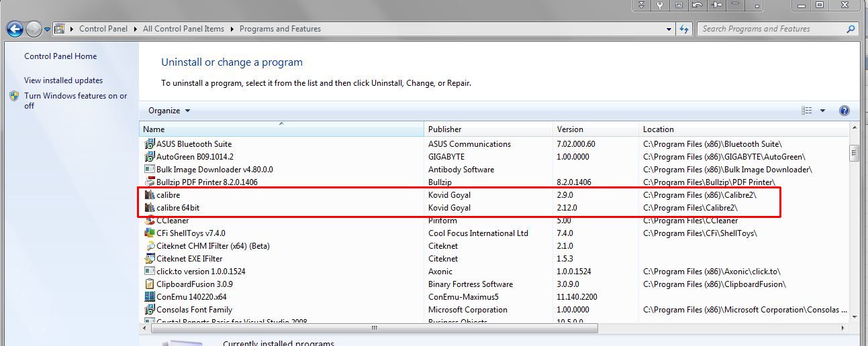Refresh the Programs and Features list
868x346 pixels.
(684, 29)
